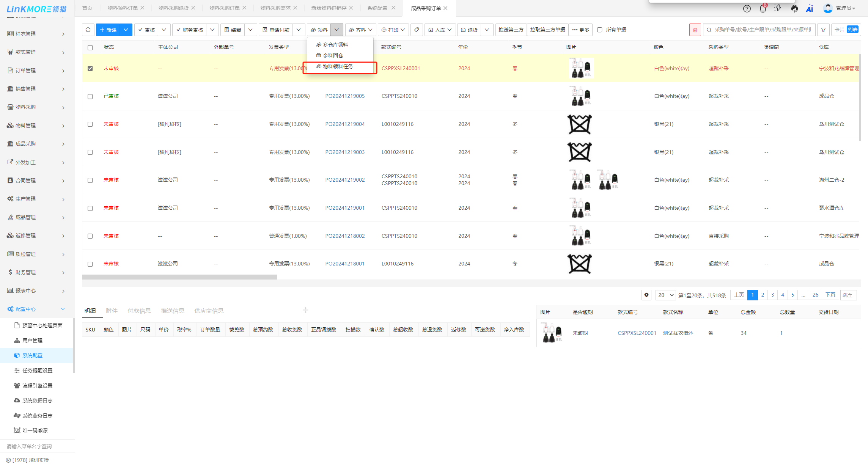
Task: Expand the 新建 dropdown arrow
Action: (x=126, y=30)
